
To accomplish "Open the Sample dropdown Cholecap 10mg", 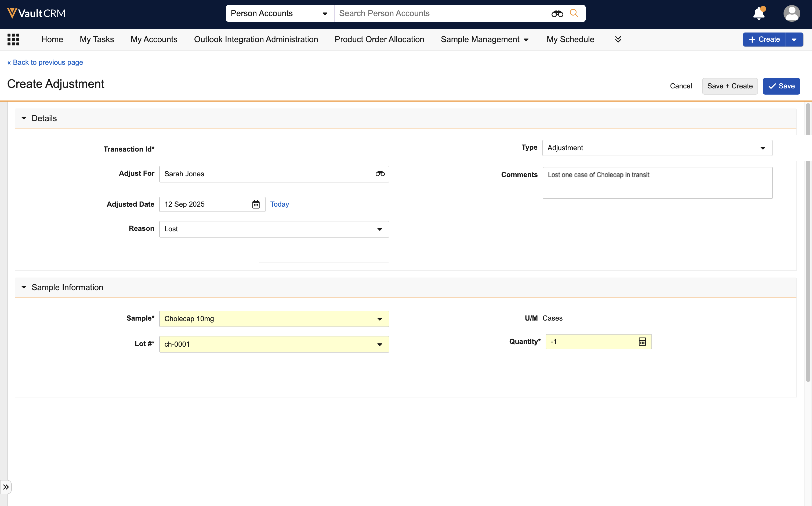I will click(274, 319).
